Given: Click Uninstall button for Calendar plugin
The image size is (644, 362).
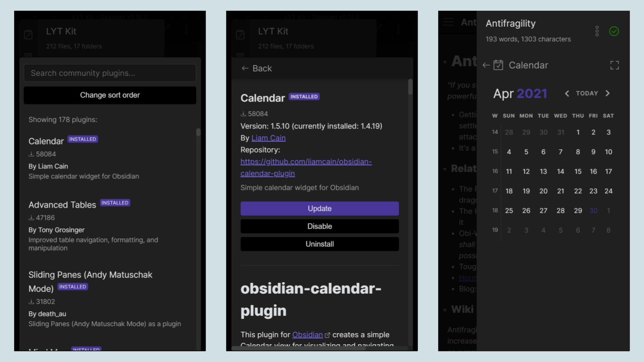Looking at the screenshot, I should coord(320,244).
